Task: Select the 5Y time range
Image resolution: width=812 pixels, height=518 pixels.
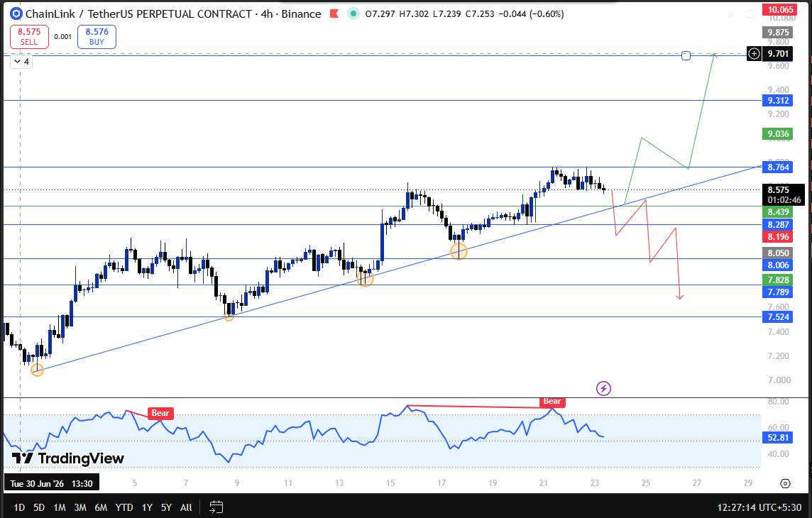Action: (166, 507)
